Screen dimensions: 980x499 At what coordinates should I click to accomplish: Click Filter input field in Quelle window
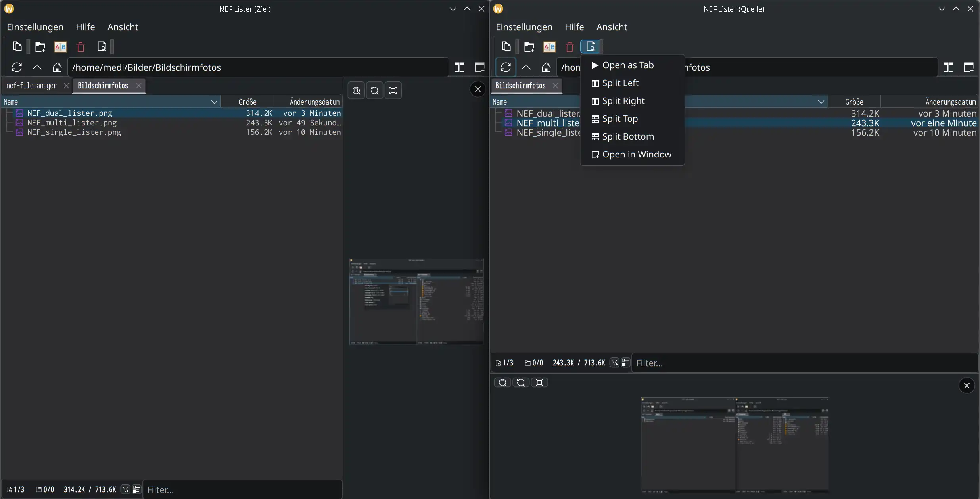point(801,363)
